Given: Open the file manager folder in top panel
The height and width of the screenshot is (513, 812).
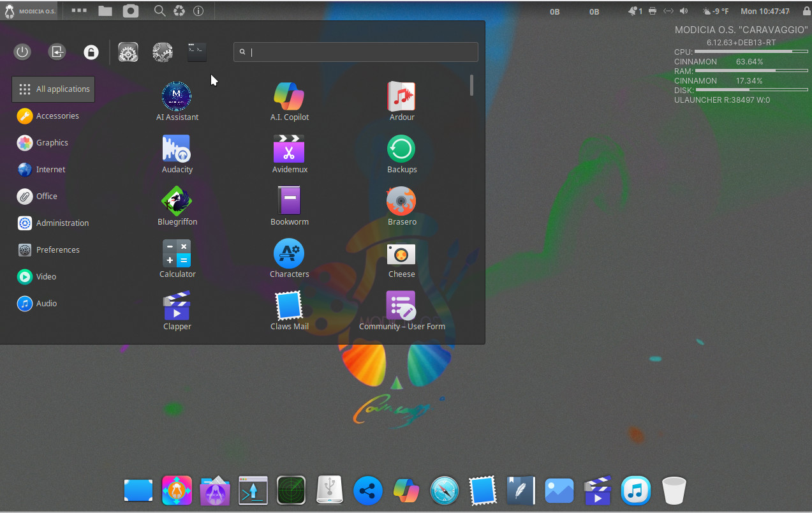Looking at the screenshot, I should point(105,11).
